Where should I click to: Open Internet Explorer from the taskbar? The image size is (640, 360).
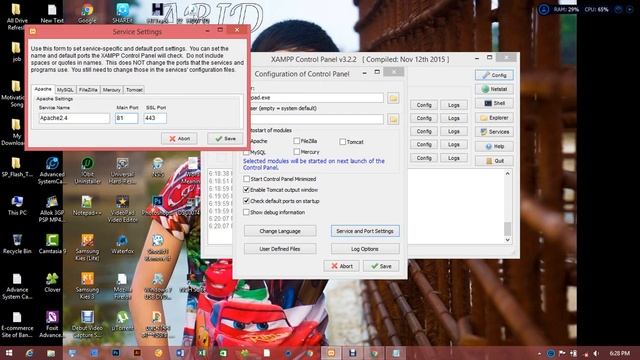(x=29, y=353)
